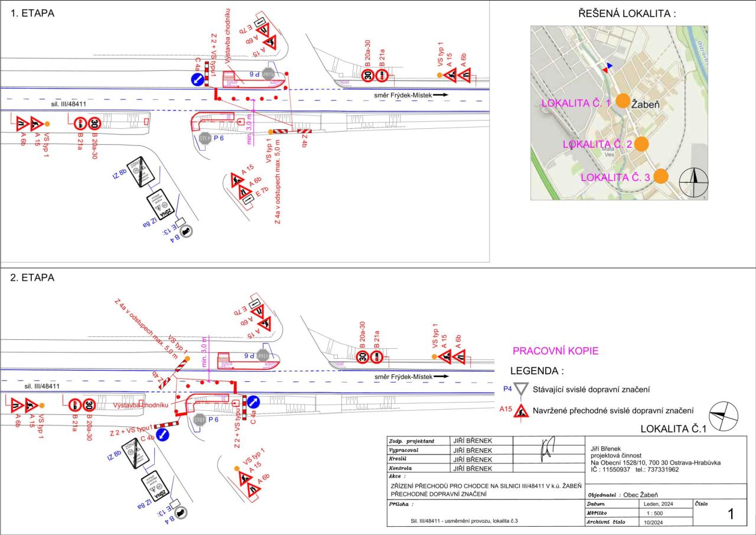This screenshot has width=756, height=535.
Task: Select the STOP sign labeled P 6 in 1. ETAPA
Action: click(205, 138)
